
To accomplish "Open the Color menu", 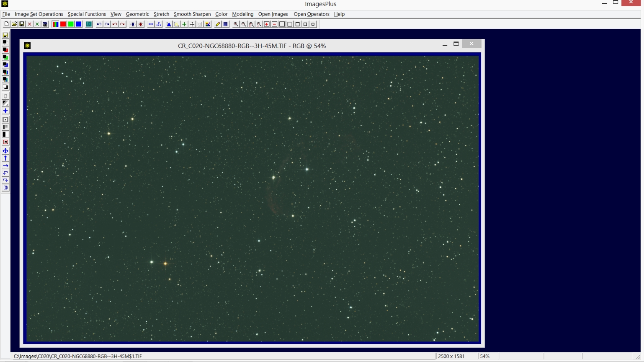I will pyautogui.click(x=221, y=14).
